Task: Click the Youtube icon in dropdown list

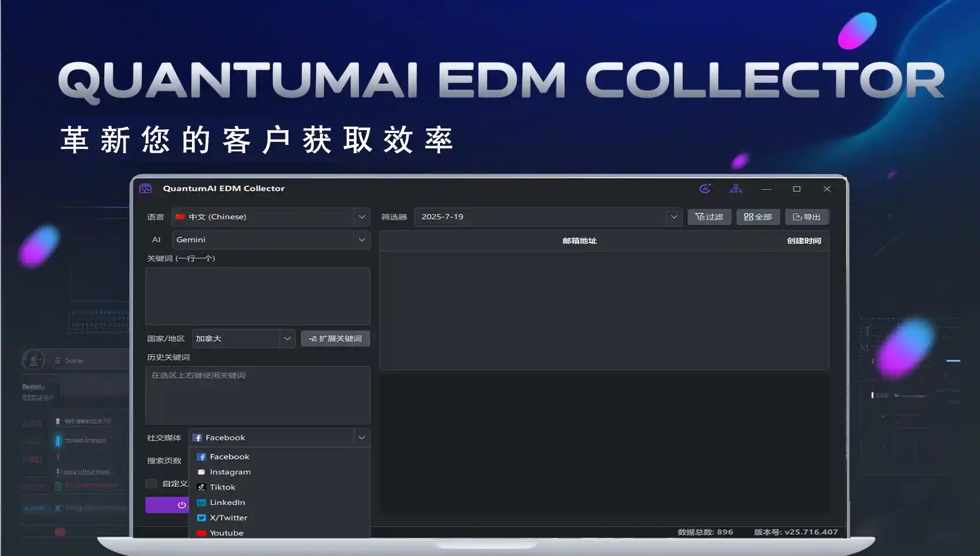Action: pyautogui.click(x=201, y=533)
